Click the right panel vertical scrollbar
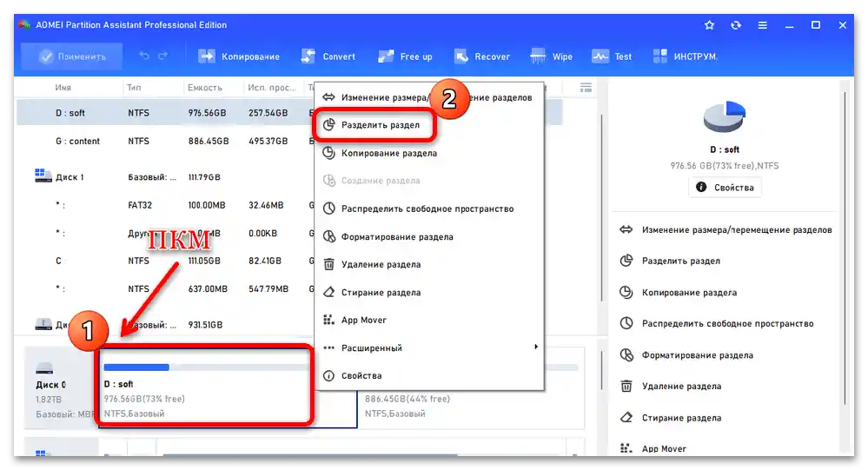The image size is (868, 470). click(845, 247)
